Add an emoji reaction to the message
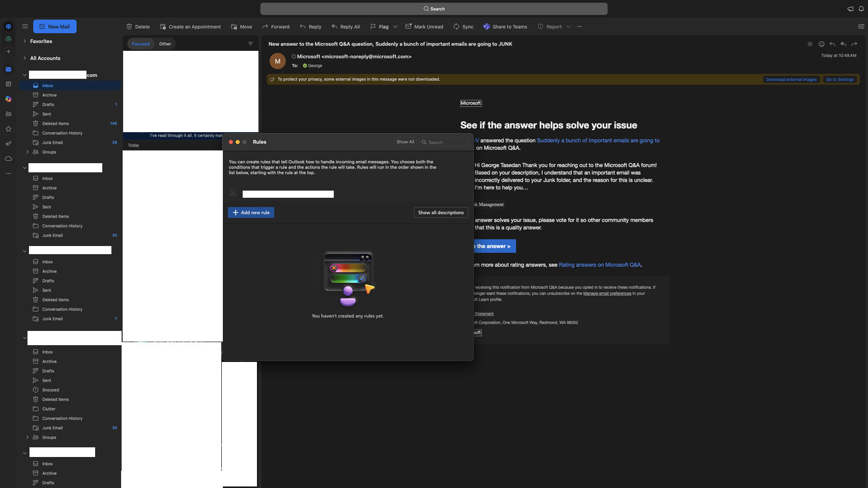868x488 pixels. pos(821,44)
